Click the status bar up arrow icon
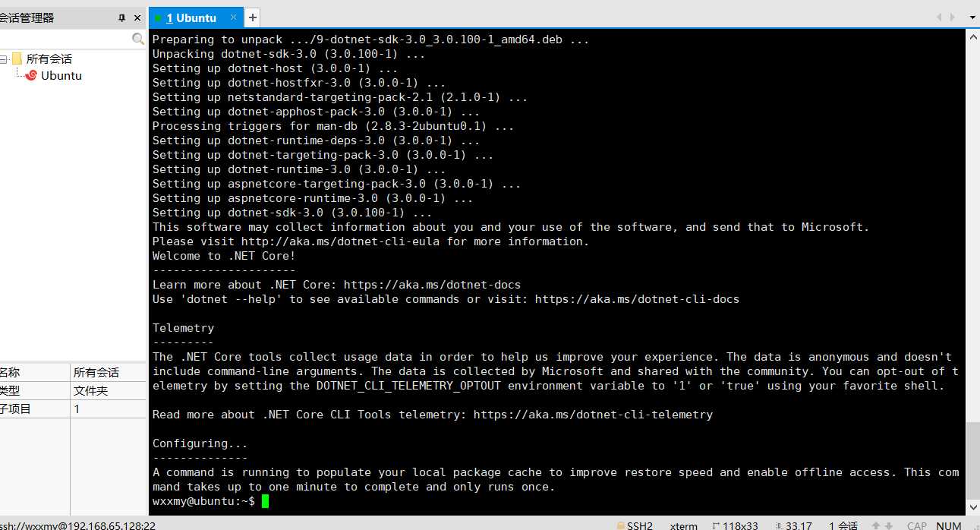The width and height of the screenshot is (980, 530). pyautogui.click(x=877, y=525)
